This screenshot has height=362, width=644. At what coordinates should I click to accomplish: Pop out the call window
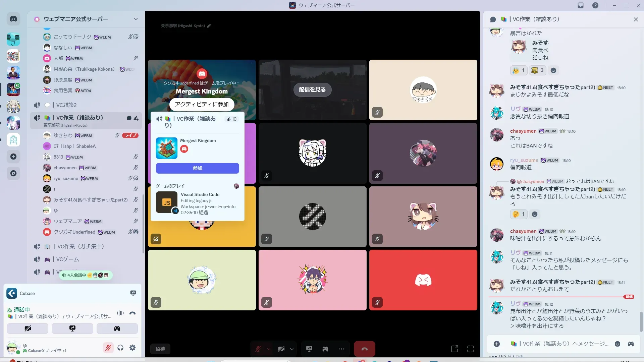[x=454, y=349]
